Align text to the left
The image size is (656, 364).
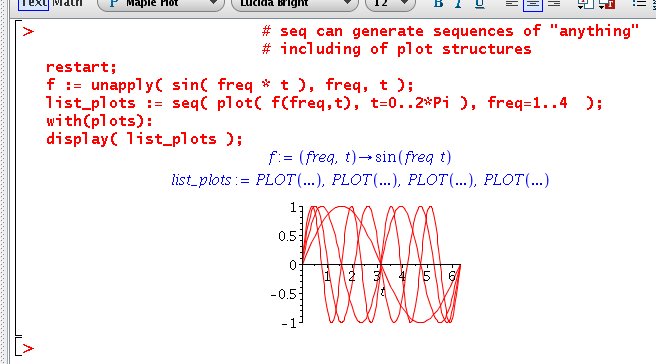tap(511, 4)
